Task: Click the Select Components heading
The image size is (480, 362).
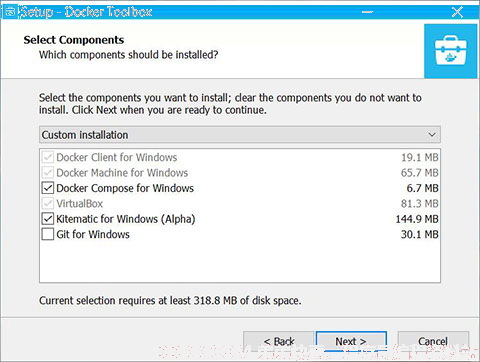Action: (x=74, y=40)
